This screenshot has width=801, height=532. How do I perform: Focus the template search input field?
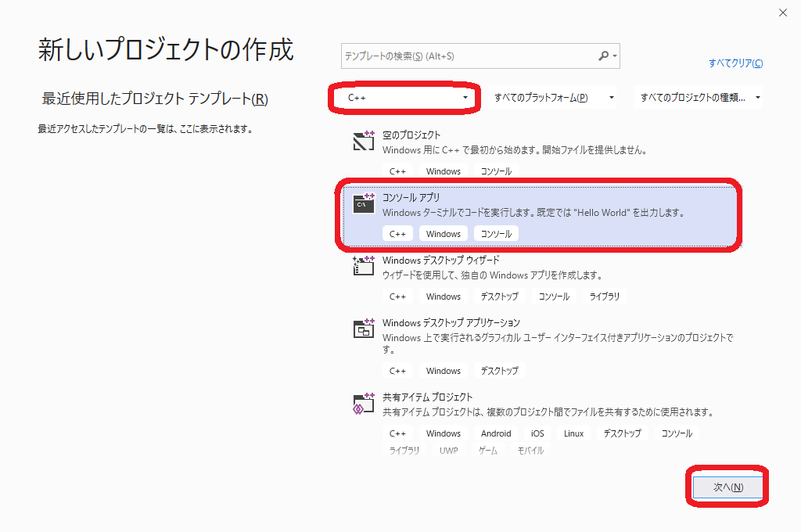coord(468,56)
